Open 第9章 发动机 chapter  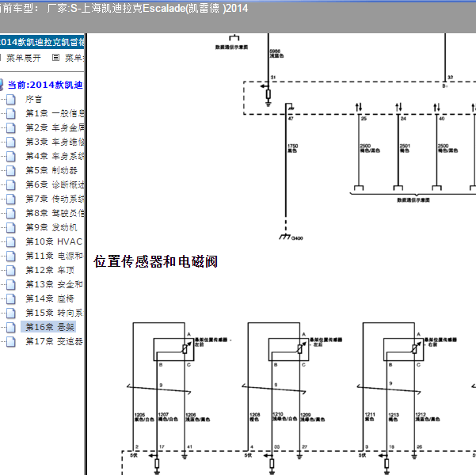[x=51, y=228]
